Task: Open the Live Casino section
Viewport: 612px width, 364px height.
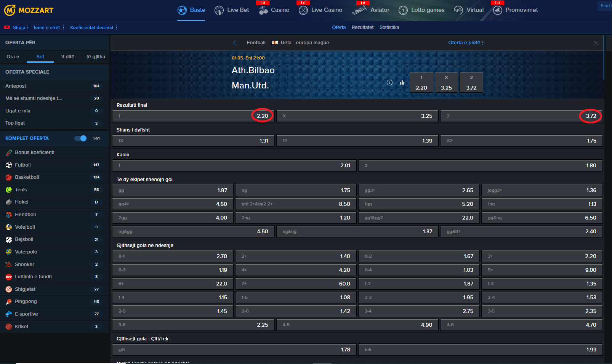Action: pyautogui.click(x=320, y=10)
